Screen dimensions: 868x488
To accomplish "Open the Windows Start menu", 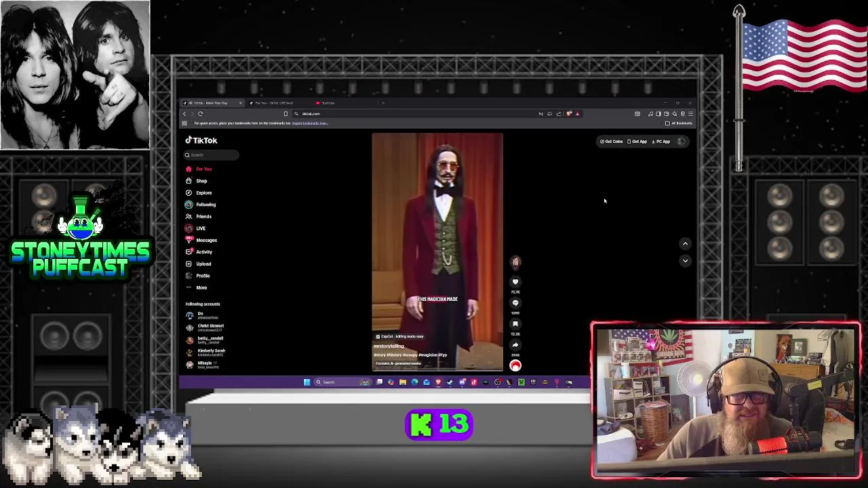I will point(307,382).
